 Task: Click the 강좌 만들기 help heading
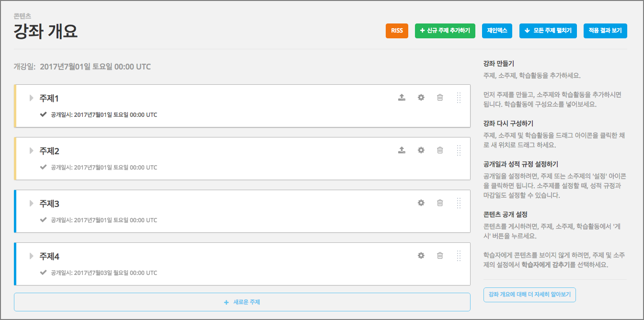tap(499, 64)
